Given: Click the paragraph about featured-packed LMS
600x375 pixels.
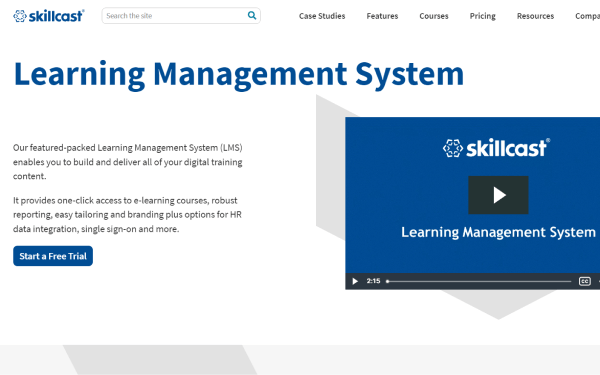Looking at the screenshot, I should (128, 162).
